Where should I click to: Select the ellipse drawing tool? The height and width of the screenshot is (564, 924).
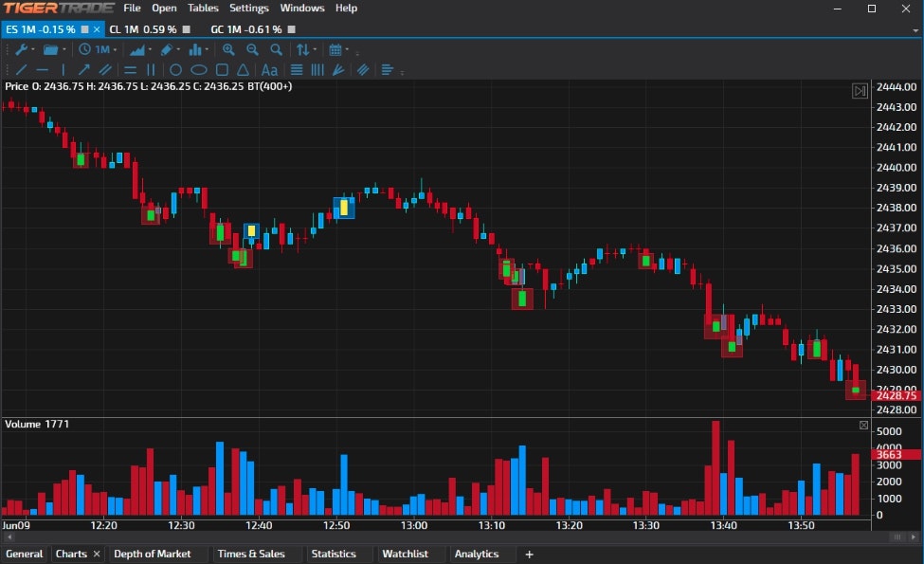tap(198, 69)
